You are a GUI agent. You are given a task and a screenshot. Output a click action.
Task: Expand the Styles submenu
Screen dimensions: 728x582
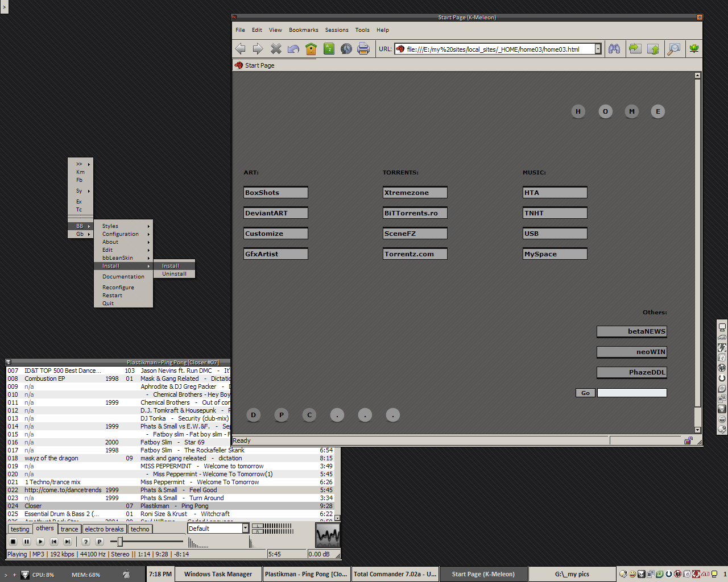(123, 226)
